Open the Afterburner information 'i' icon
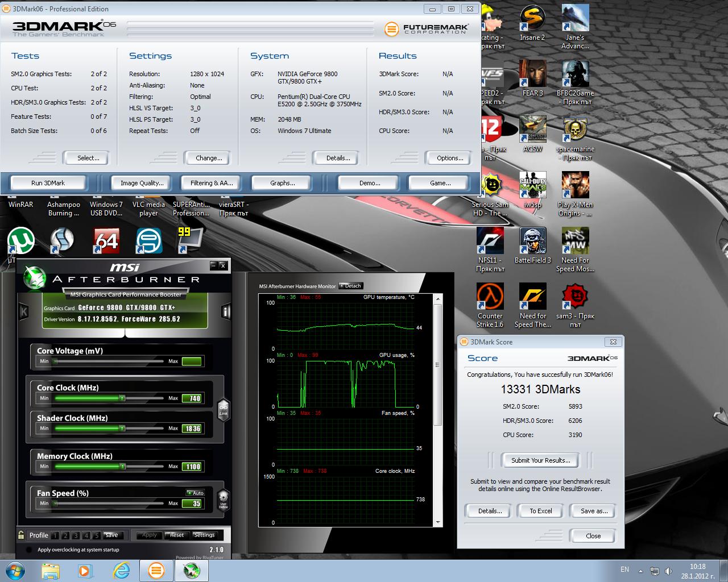Viewport: 728px width, 582px height. 226,311
